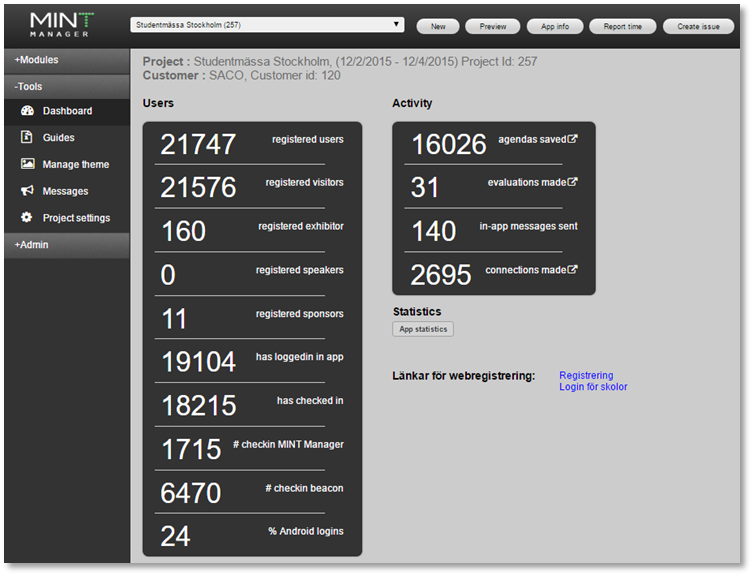
Task: Click the Dashboard gauge icon
Action: coord(27,111)
